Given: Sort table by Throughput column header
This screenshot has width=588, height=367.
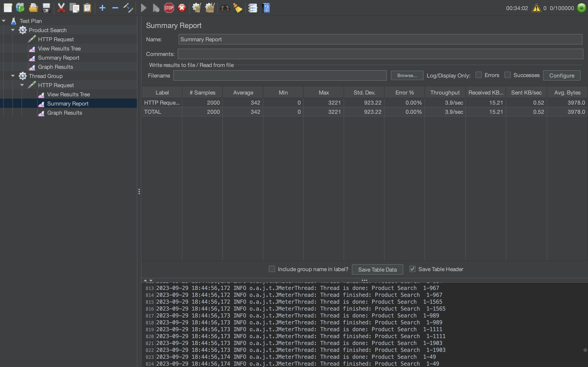Looking at the screenshot, I should point(445,92).
